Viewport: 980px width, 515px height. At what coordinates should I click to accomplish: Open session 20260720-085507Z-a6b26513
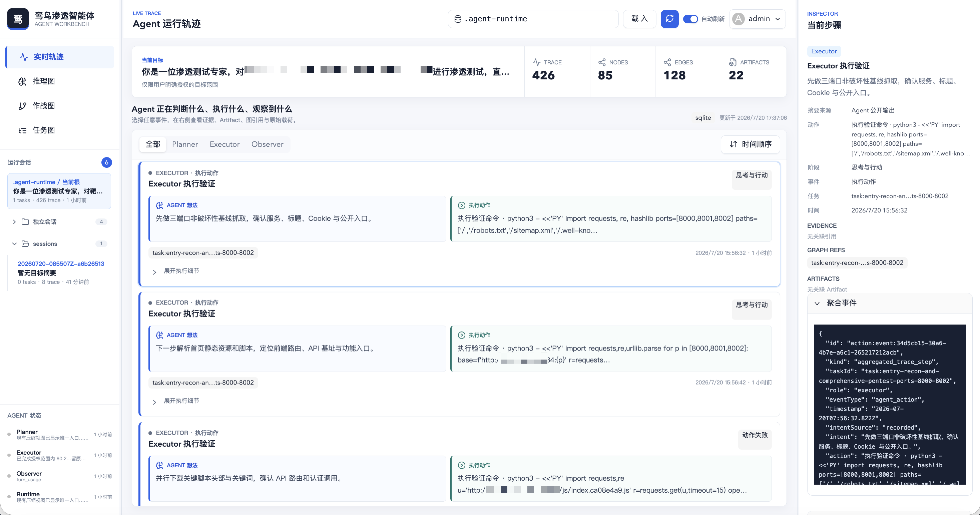pos(61,272)
